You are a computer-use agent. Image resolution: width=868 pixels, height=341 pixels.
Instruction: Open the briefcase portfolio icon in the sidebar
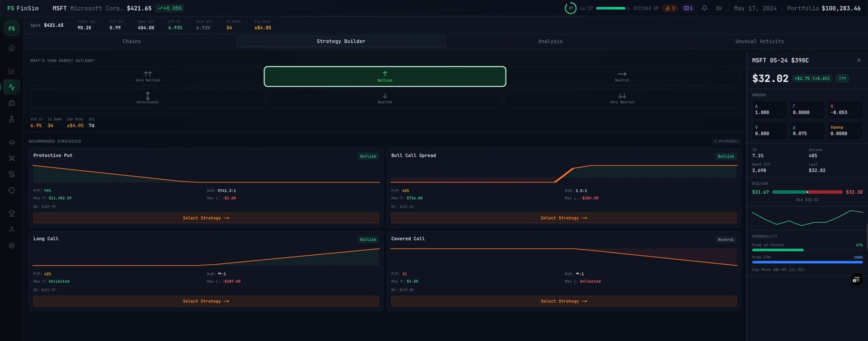pos(12,103)
